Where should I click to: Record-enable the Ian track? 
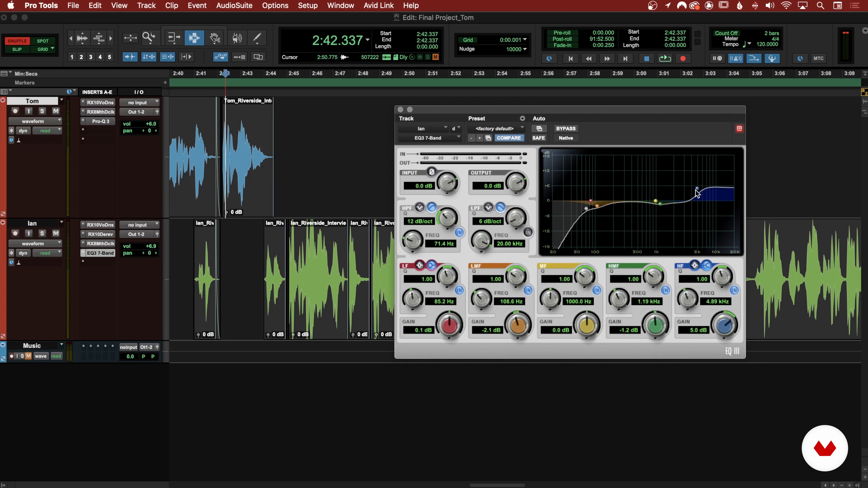tap(15, 233)
